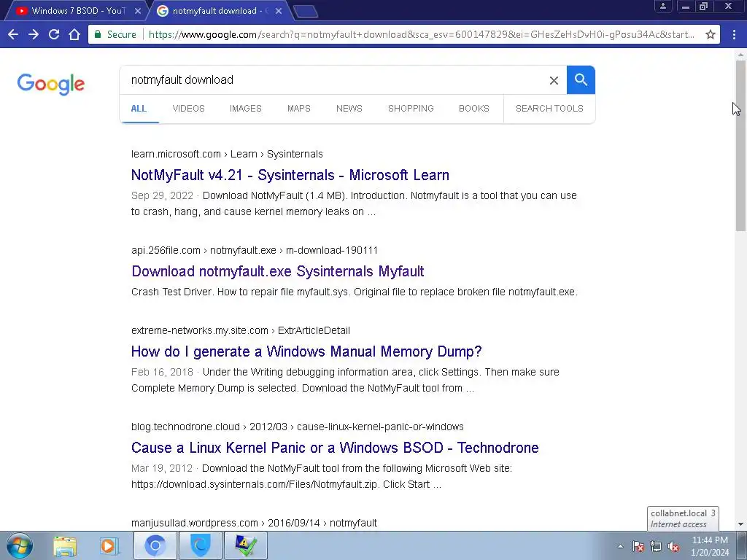The height and width of the screenshot is (560, 747).
Task: Open NotMyFault v4.21 Sysinternals Microsoft Learn result
Action: [x=290, y=175]
